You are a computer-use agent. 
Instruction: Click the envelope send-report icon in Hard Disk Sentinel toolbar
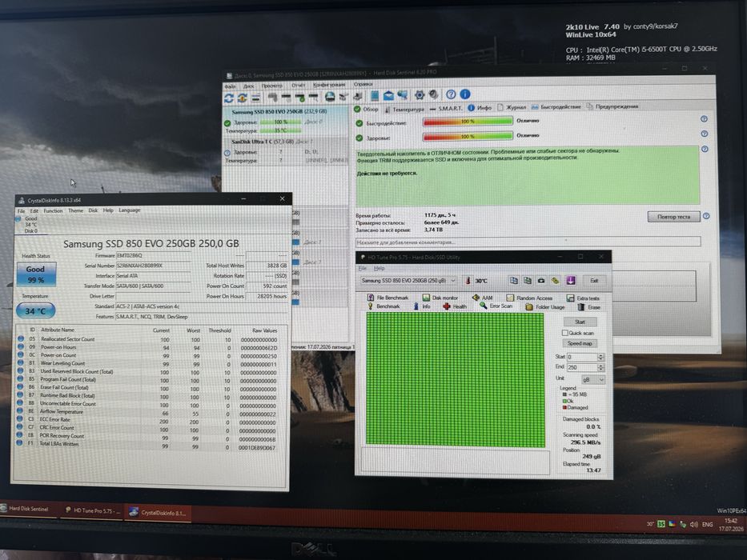click(389, 95)
